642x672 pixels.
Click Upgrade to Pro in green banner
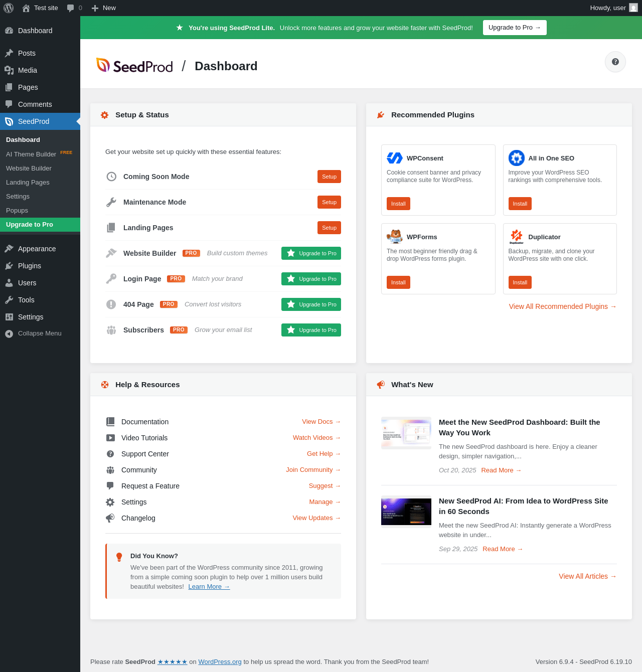point(515,28)
